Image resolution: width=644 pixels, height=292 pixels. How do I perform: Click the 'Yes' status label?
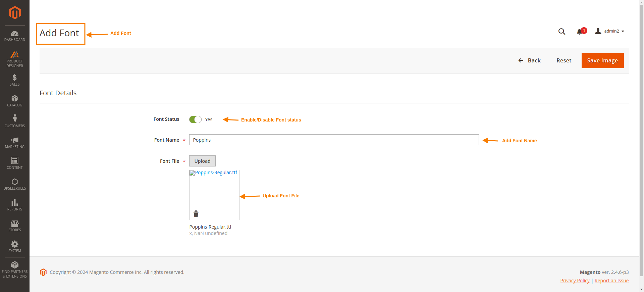209,119
